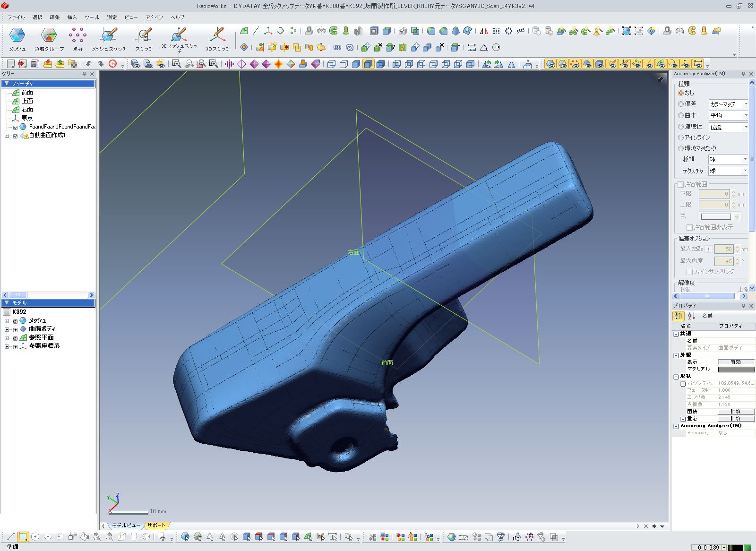This screenshot has width=756, height=551.
Task: Click the ref plane creation icon
Action: click(244, 31)
